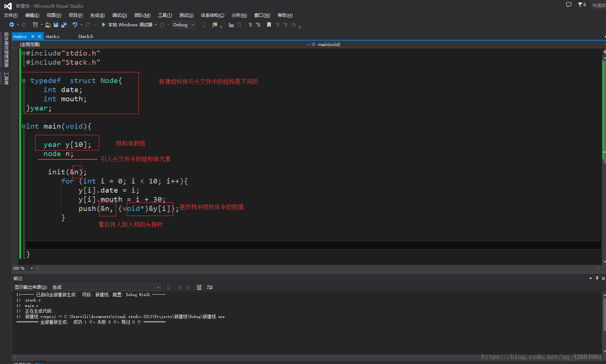This screenshot has width=606, height=364.
Task: Click the Find Message in Code output icon
Action: pos(169,287)
